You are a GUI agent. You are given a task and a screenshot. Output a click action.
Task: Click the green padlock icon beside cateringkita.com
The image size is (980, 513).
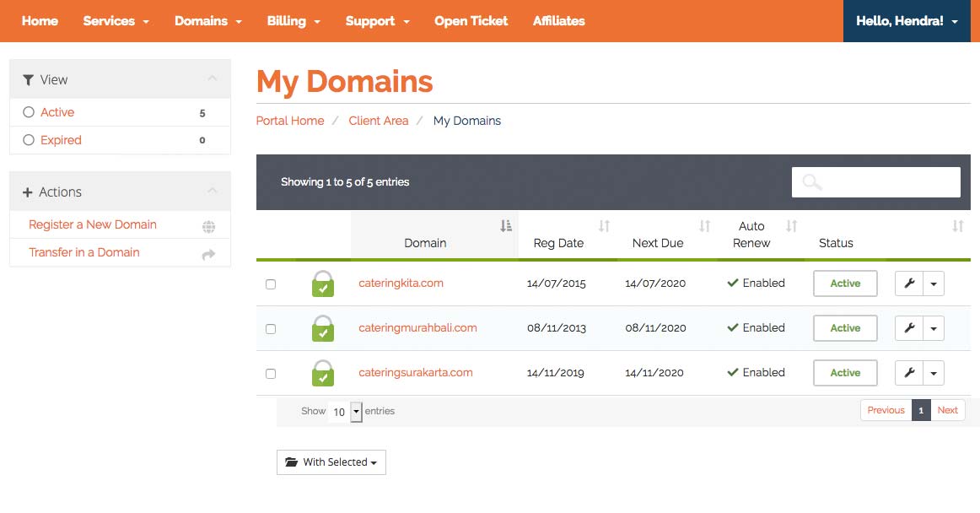pos(322,284)
